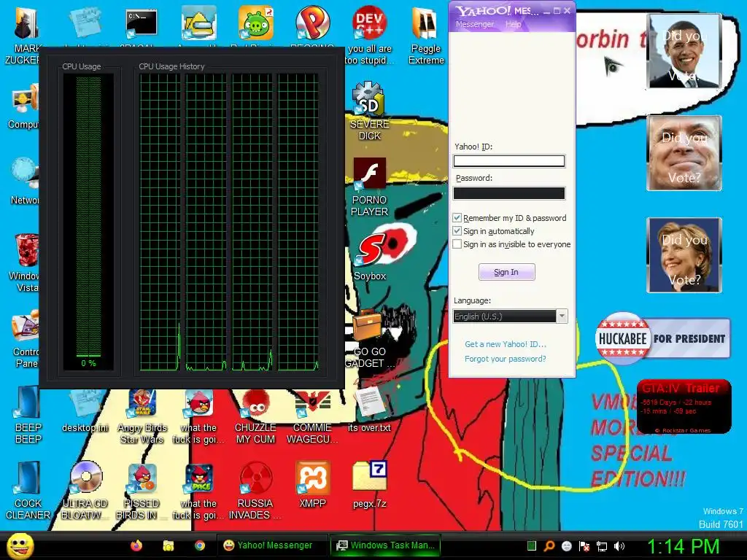Open the RUSSIA INVADES radiation icon
747x560 pixels.
pos(256,478)
